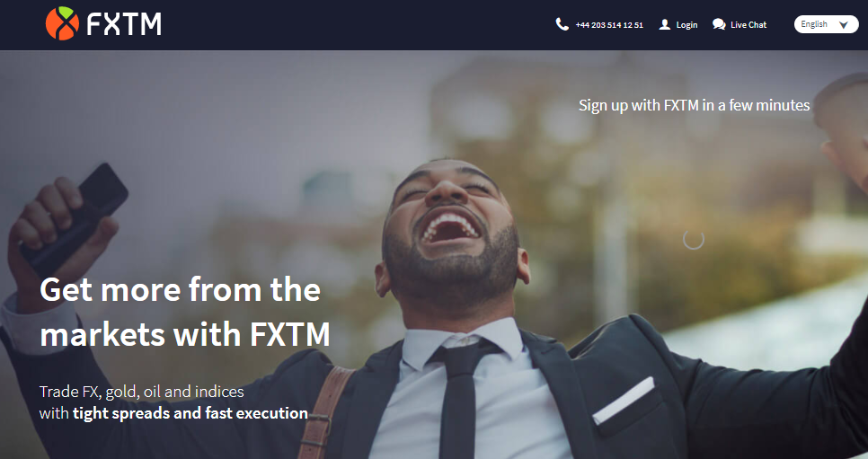Open the English language selector
This screenshot has height=459, width=868.
[x=826, y=24]
